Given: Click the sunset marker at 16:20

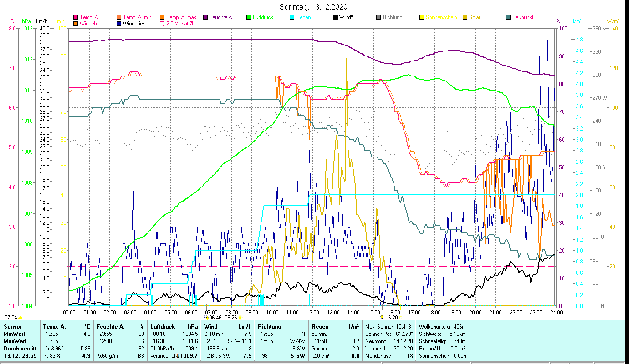Looking at the screenshot, I should 382,317.
